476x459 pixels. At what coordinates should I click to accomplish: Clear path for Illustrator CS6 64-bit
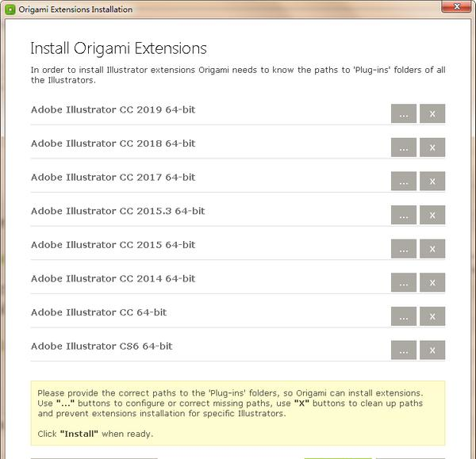(432, 350)
